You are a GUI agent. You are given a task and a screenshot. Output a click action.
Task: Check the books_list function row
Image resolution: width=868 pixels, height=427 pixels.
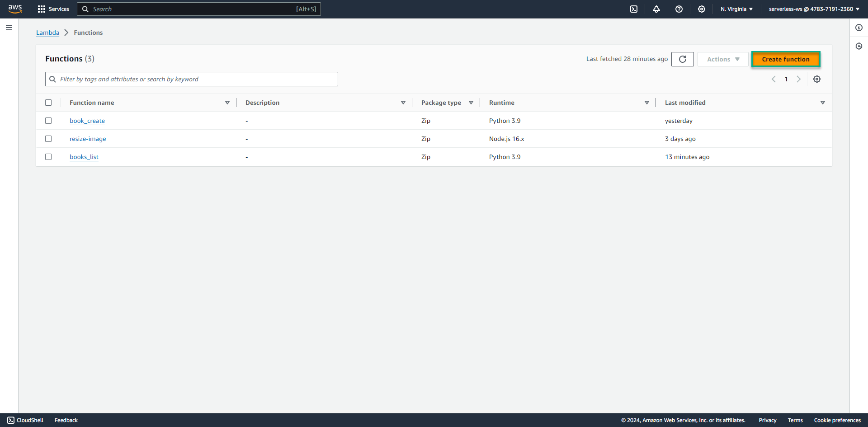(x=48, y=157)
